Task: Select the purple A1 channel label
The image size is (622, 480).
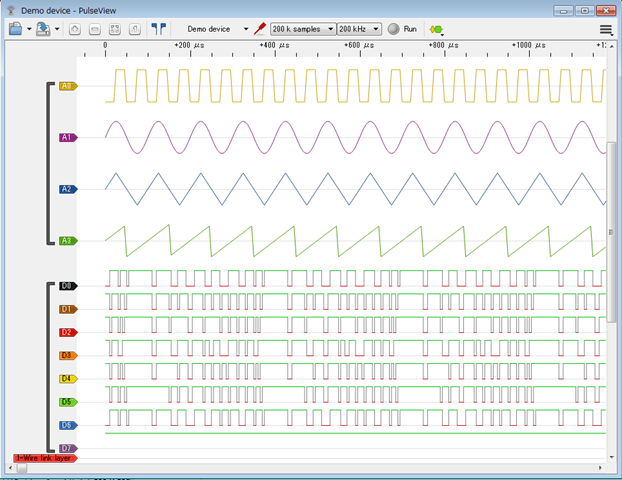Action: click(x=68, y=137)
